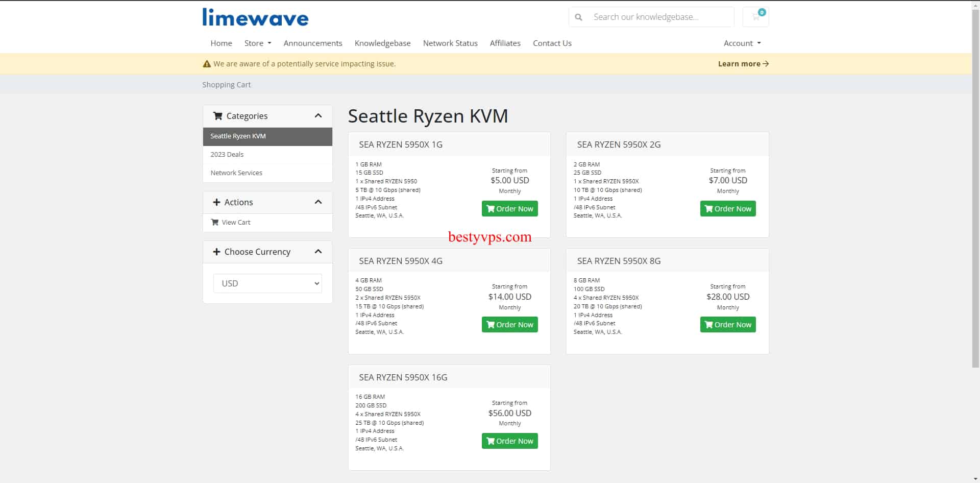Click the scrollbar down arrow
Viewport: 980px width, 483px height.
[975, 479]
